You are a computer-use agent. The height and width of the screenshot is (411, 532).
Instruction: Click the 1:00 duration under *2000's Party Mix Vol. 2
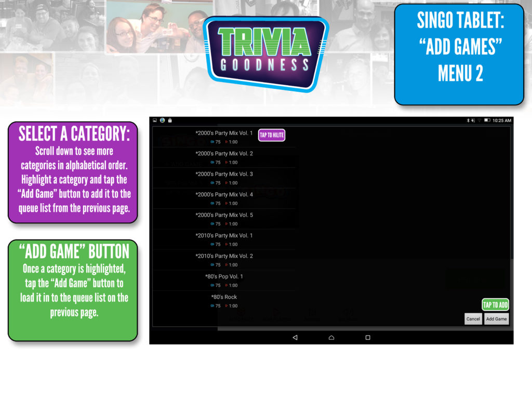233,163
